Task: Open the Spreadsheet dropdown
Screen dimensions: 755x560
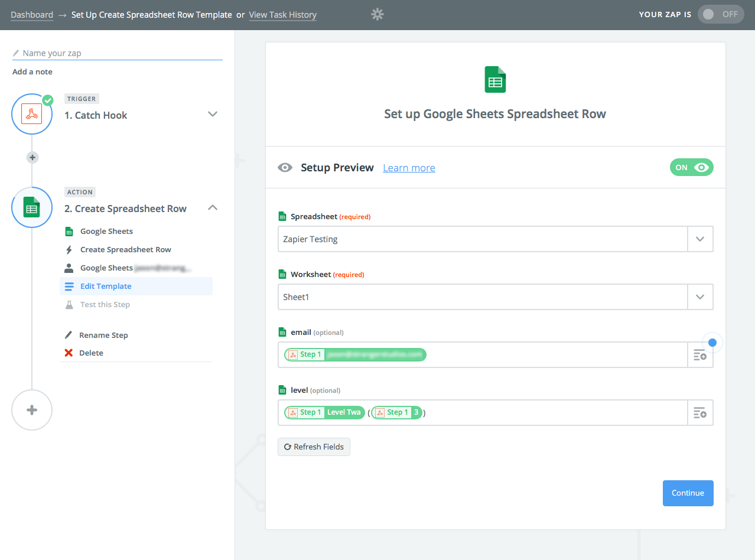Action: (700, 239)
